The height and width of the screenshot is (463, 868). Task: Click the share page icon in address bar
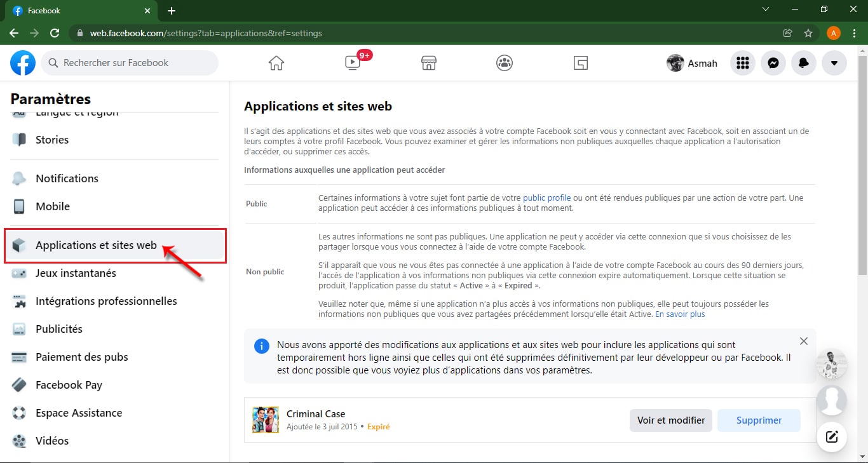pyautogui.click(x=788, y=33)
